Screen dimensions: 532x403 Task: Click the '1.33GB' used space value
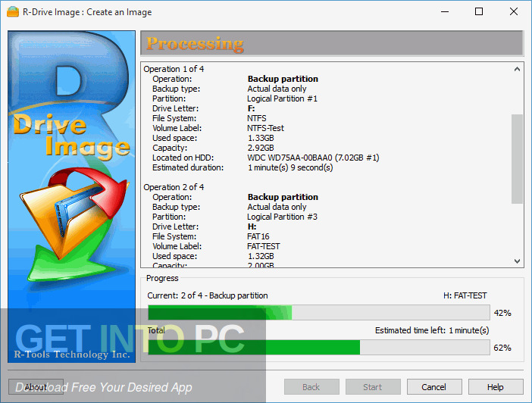click(x=261, y=138)
